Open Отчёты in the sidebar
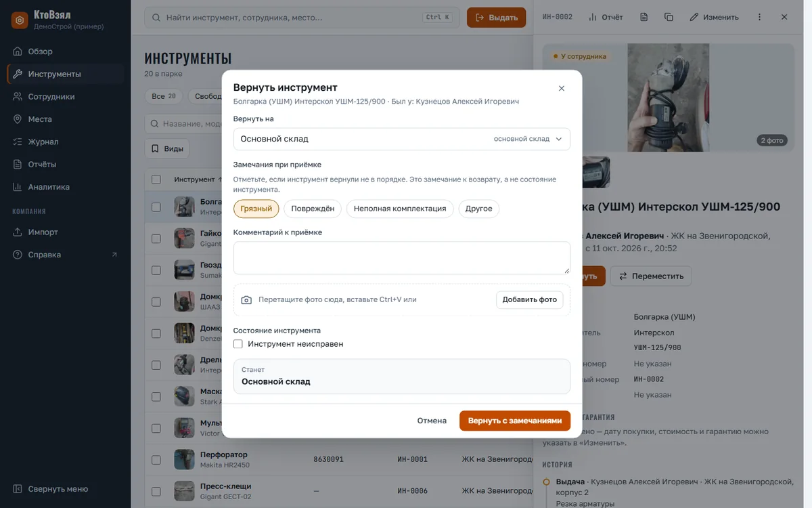Viewport: 812px width, 508px height. tap(66, 164)
